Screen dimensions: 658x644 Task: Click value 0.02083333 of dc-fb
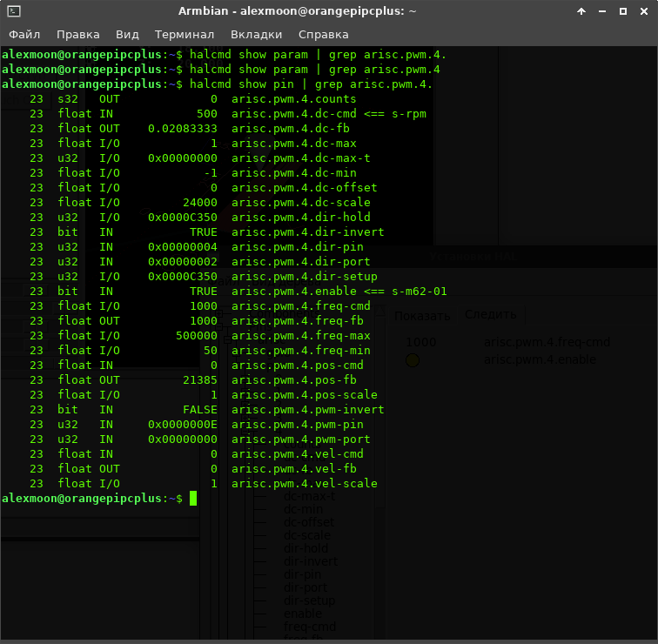coord(183,129)
